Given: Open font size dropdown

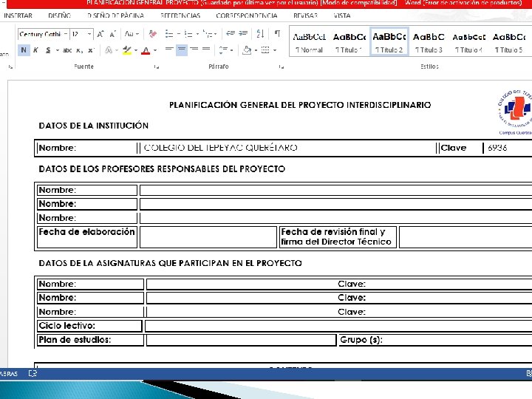Looking at the screenshot, I should (x=89, y=34).
